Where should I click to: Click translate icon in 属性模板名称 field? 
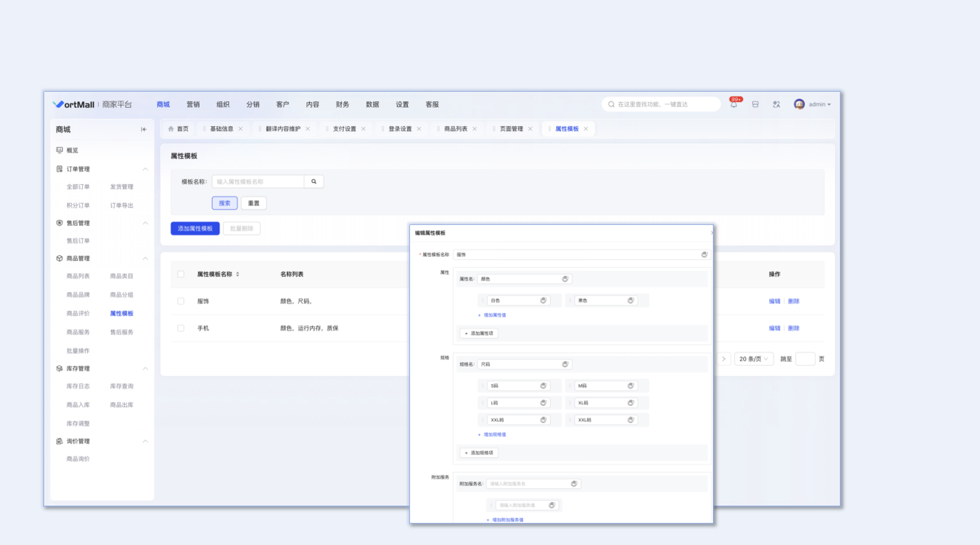pyautogui.click(x=704, y=255)
